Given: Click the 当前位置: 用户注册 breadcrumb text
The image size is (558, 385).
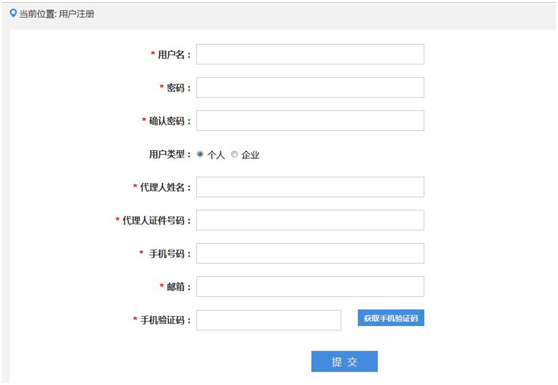Looking at the screenshot, I should coord(57,14).
